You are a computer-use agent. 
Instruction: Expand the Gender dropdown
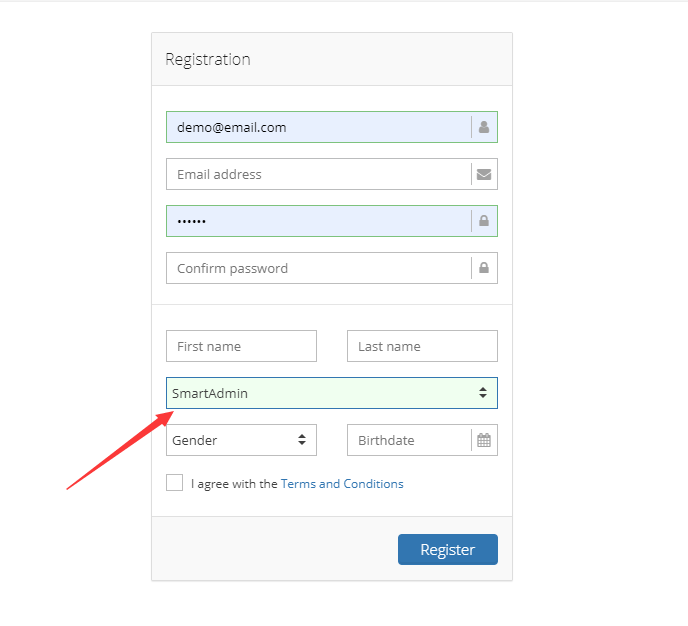tap(241, 440)
